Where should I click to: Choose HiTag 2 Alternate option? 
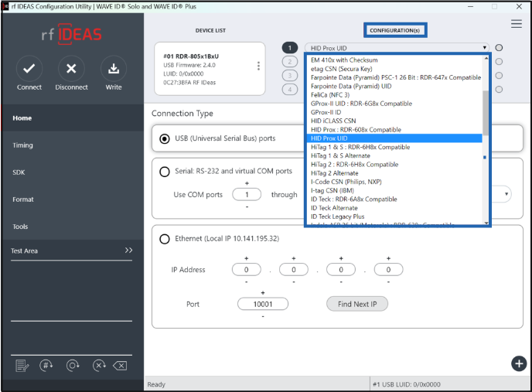click(x=335, y=173)
